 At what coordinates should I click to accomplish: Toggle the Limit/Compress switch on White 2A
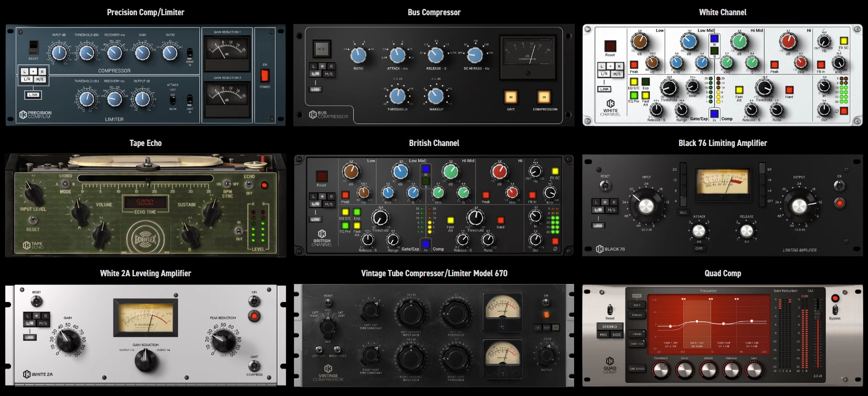tap(255, 366)
